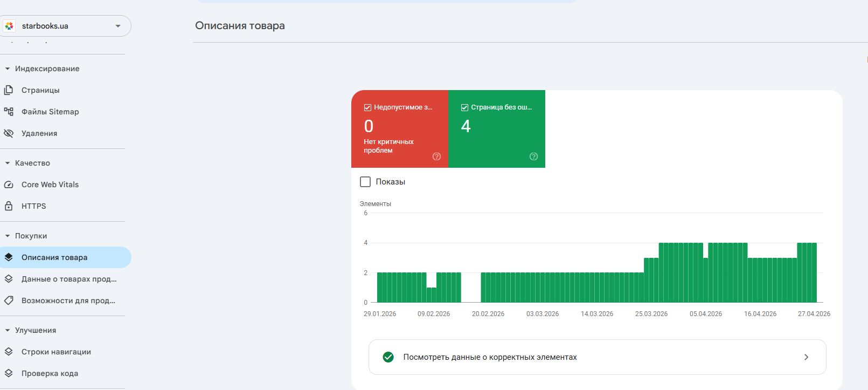Viewport: 868px width, 390px height.
Task: Click help icon on the green valid card
Action: [533, 156]
